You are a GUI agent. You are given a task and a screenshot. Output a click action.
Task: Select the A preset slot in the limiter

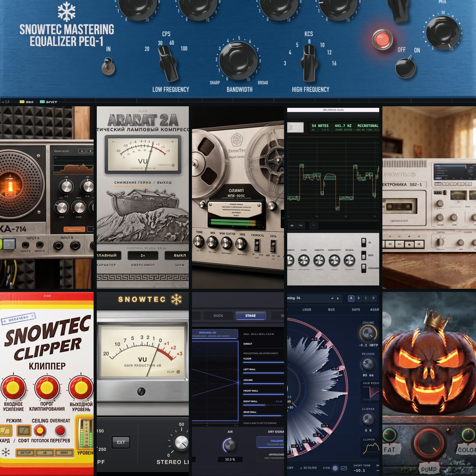tap(351, 298)
